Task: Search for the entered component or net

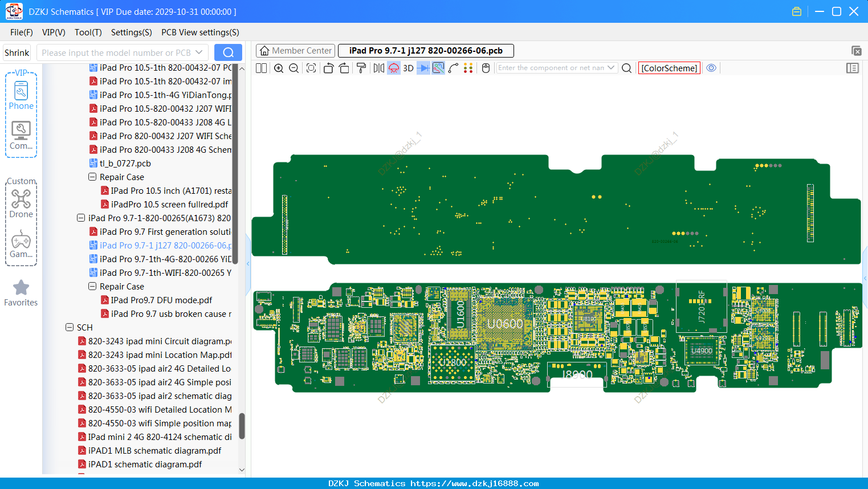Action: [x=627, y=68]
